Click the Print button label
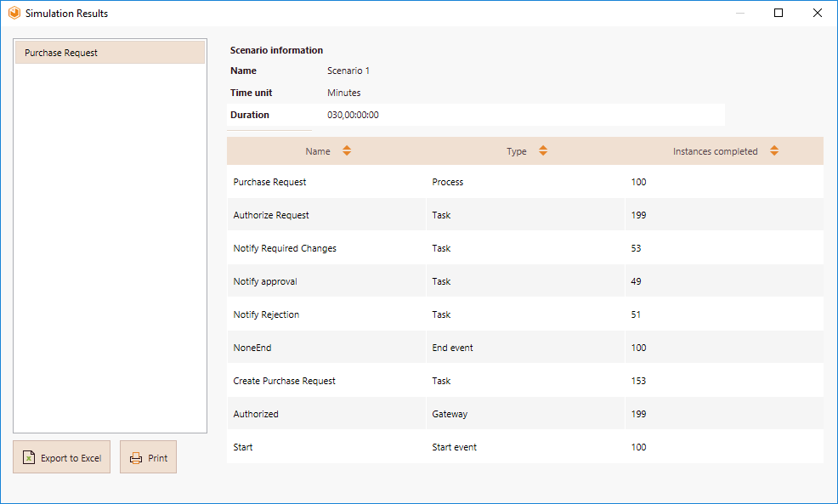This screenshot has width=838, height=504. (x=158, y=458)
